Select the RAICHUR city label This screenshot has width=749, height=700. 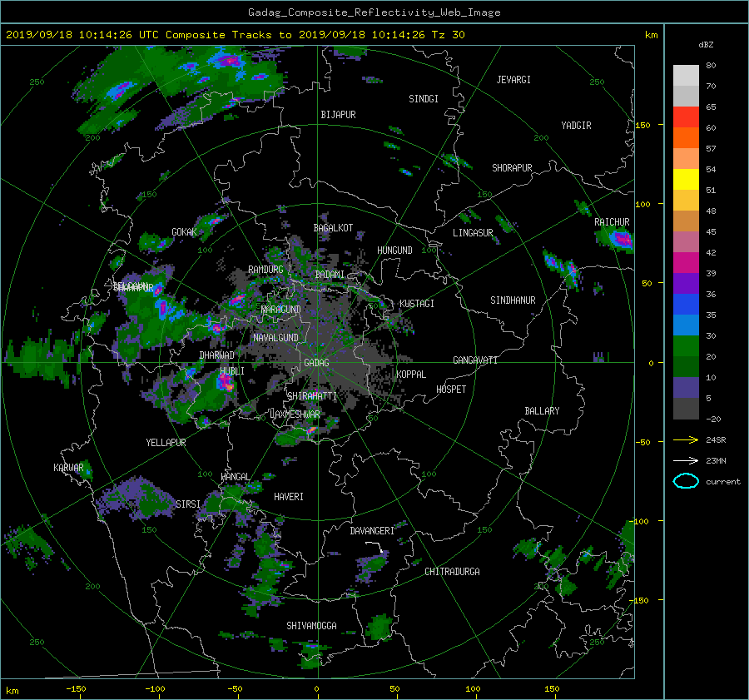pyautogui.click(x=612, y=222)
